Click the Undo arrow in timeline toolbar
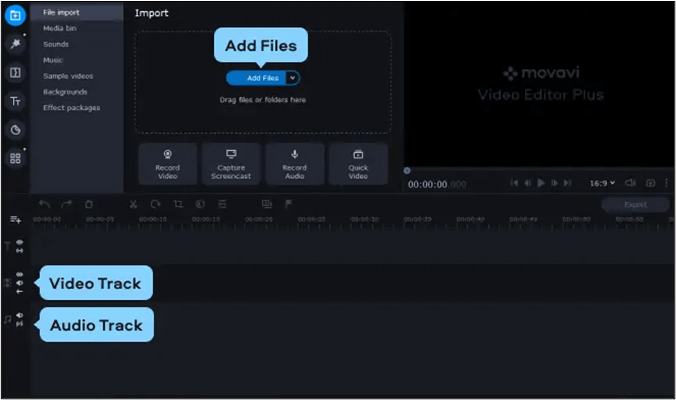 point(44,204)
